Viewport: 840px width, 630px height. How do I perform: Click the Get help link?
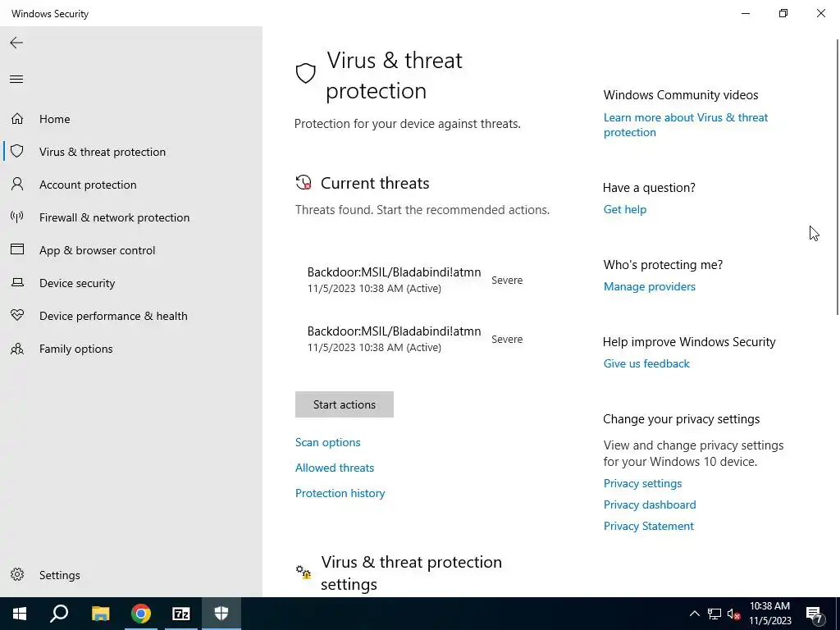624,209
